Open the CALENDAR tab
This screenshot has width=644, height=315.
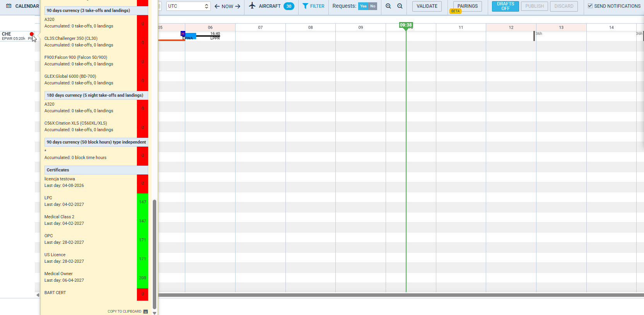[x=27, y=6]
